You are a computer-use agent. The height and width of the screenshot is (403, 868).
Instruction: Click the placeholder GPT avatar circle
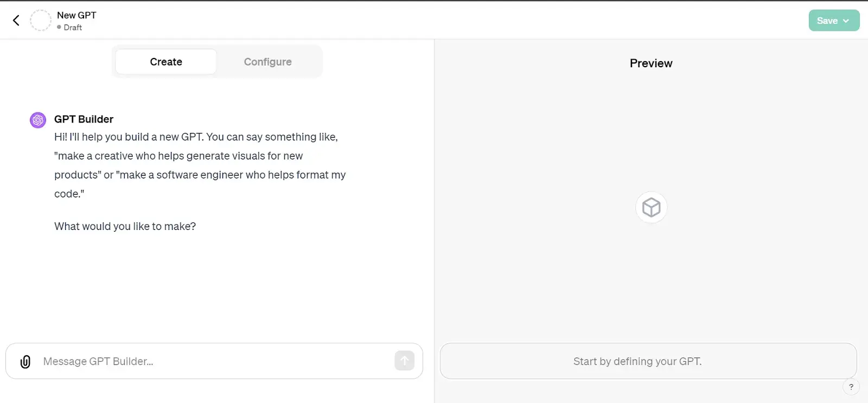(x=41, y=20)
